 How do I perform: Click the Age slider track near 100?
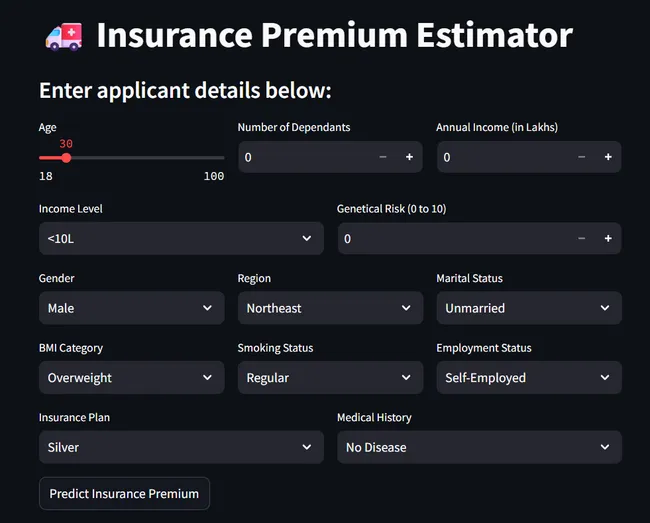click(221, 158)
